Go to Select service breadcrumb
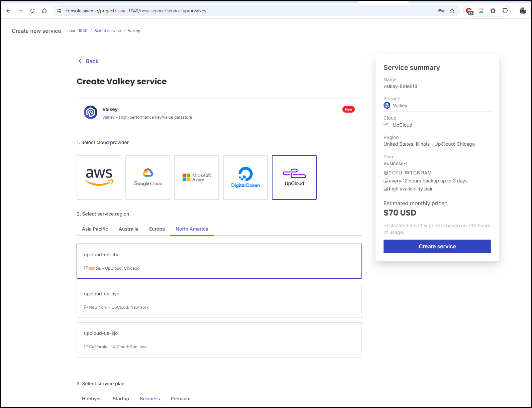The width and height of the screenshot is (532, 408). (x=108, y=31)
